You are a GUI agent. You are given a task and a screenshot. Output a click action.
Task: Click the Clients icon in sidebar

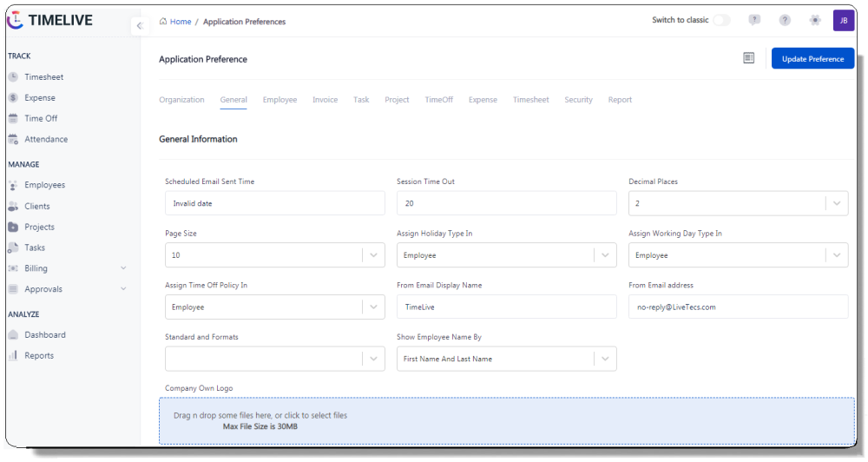click(13, 206)
